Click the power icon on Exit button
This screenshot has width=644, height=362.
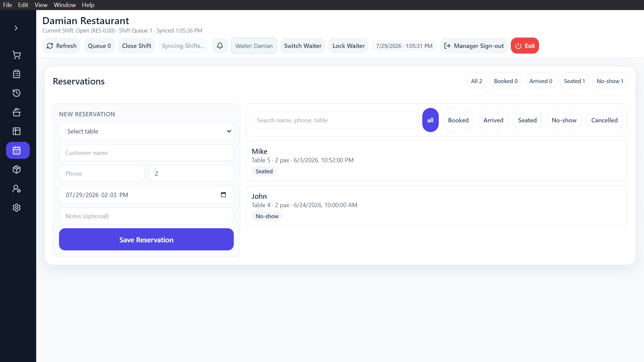pos(518,46)
